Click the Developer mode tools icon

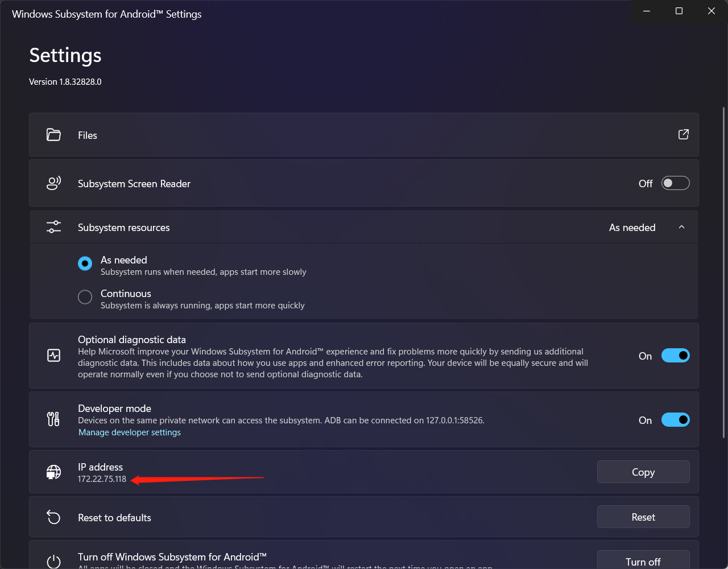coord(53,419)
